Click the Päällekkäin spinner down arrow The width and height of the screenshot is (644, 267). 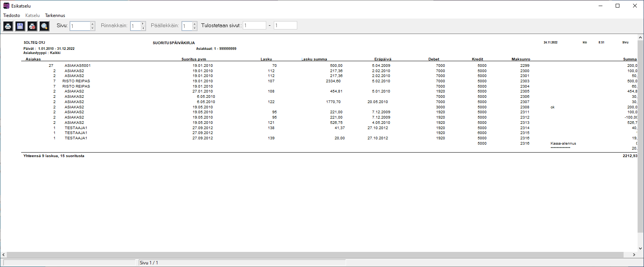coord(195,28)
